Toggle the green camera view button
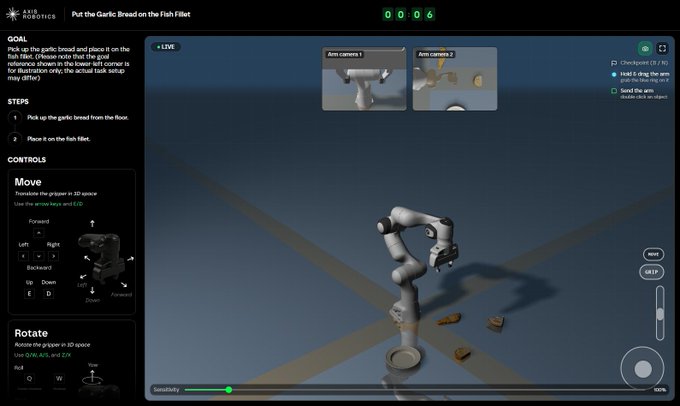This screenshot has height=406, width=680. [x=645, y=49]
